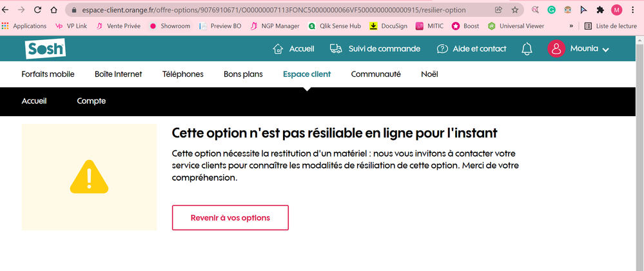The image size is (644, 271).
Task: Open Aide et contact link
Action: click(471, 49)
